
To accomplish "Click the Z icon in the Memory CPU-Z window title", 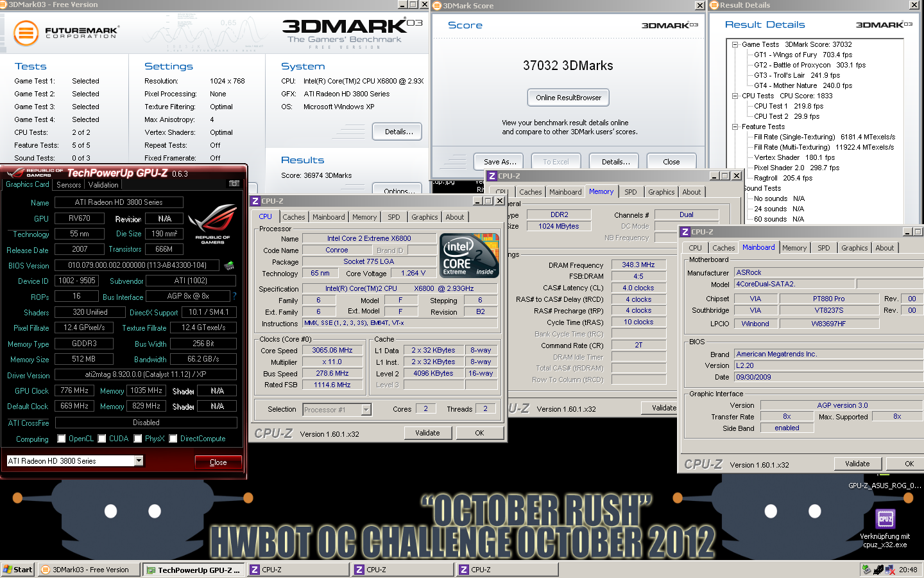I will pos(492,176).
